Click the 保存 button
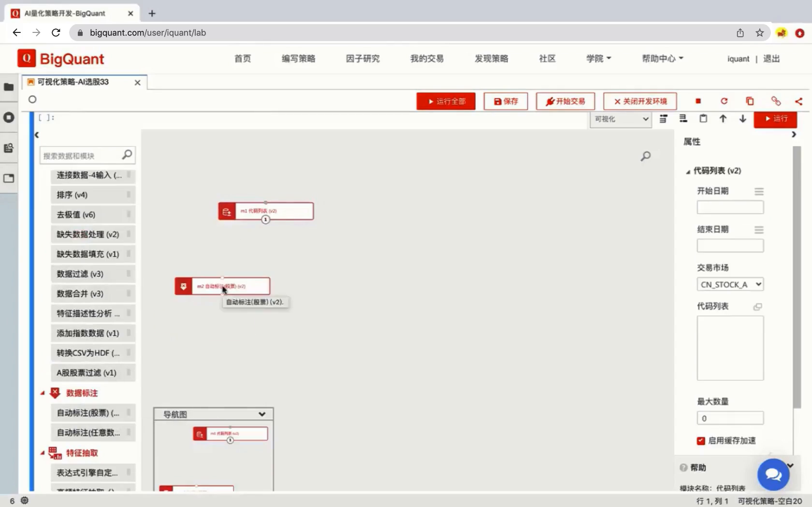 (506, 101)
